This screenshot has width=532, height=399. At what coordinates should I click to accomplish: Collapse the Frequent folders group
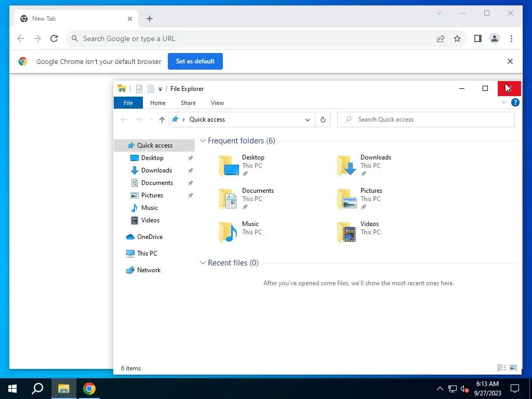coord(203,140)
